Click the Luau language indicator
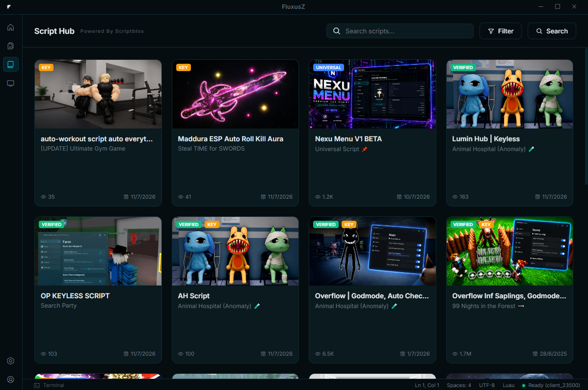The image size is (588, 390). (508, 385)
